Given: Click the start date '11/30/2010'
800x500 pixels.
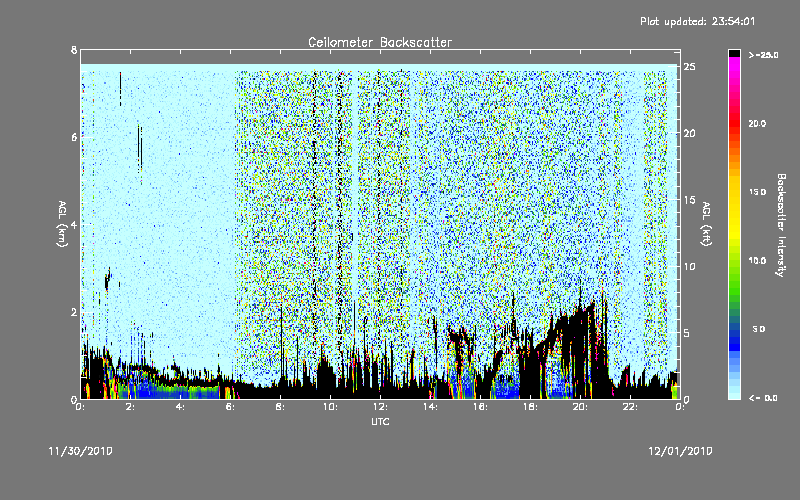Looking at the screenshot, I should click(81, 451).
